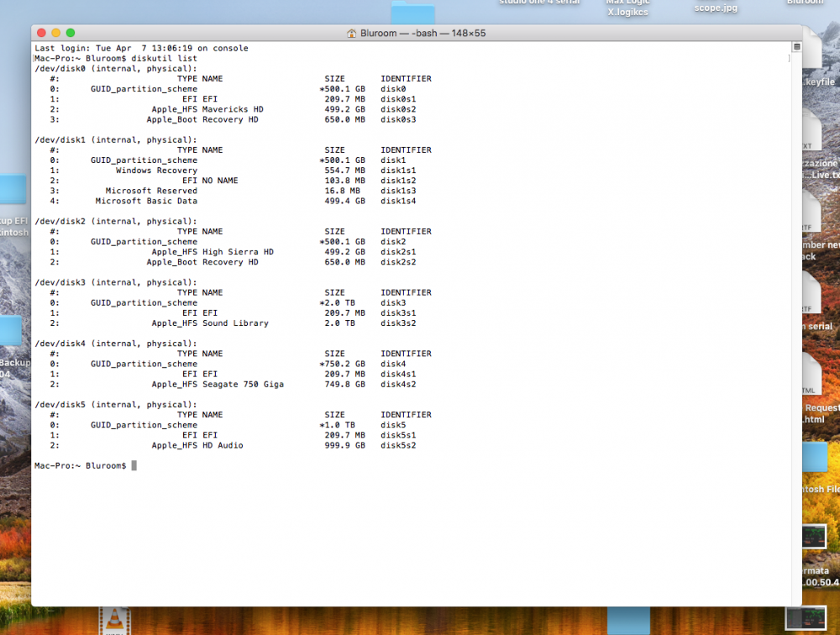The image size is (840, 635).
Task: Click the size value '554.7 MB'
Action: [x=344, y=171]
